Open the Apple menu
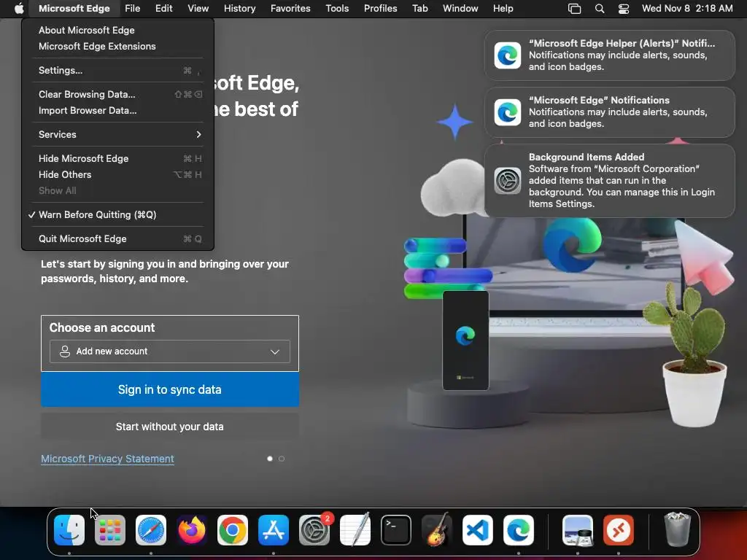747x560 pixels. [x=18, y=8]
